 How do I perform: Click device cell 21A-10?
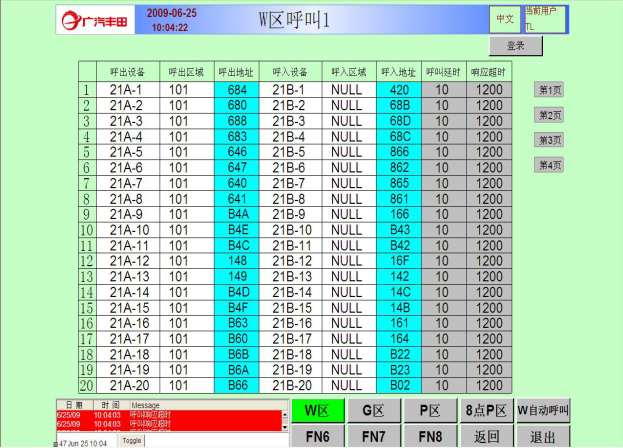128,230
